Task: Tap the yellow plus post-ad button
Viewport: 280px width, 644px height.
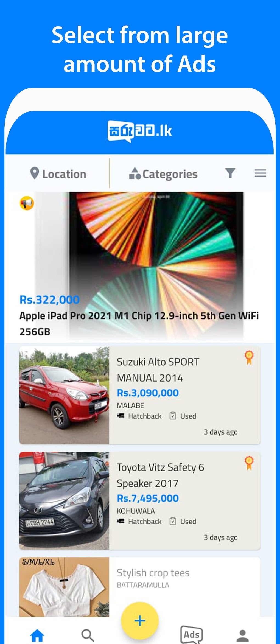Action: (x=140, y=621)
